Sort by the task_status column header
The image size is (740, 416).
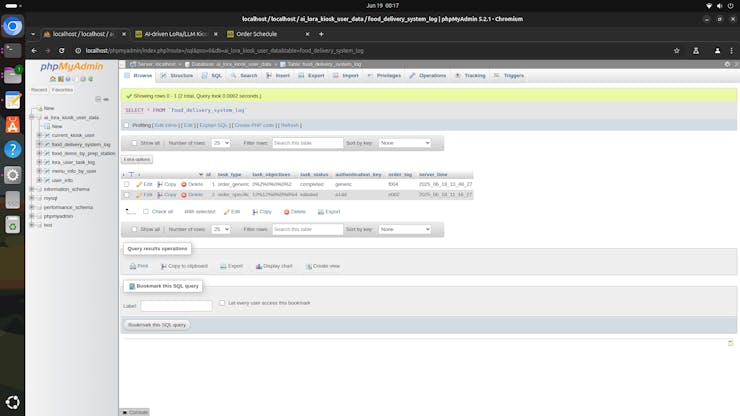314,175
